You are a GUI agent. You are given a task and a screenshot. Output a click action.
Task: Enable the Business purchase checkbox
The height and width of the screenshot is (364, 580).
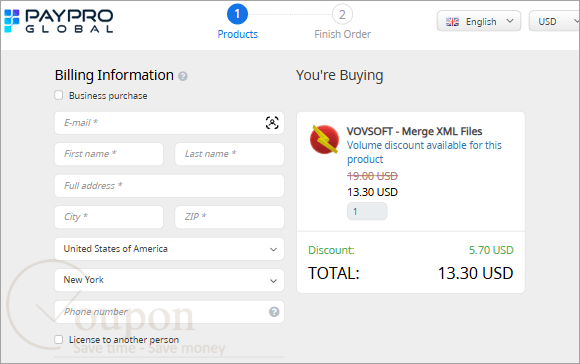coord(58,95)
